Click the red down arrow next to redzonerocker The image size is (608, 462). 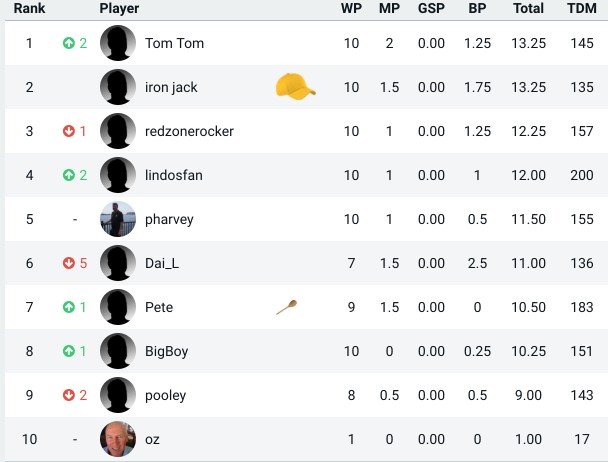69,131
